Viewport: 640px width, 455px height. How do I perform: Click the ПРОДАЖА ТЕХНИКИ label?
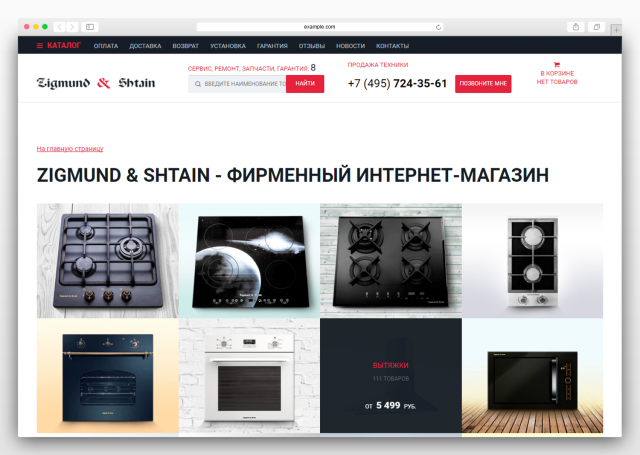[378, 64]
